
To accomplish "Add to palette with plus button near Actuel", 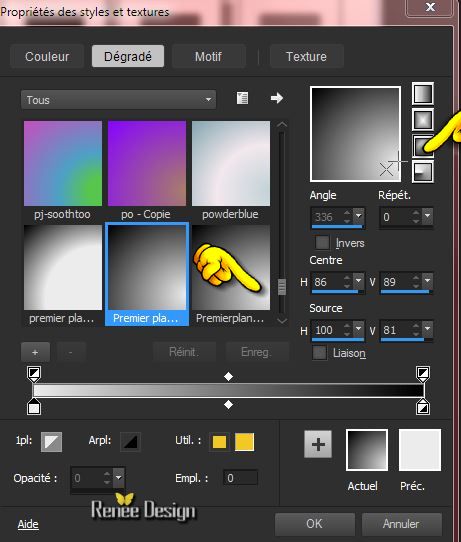I will click(318, 444).
